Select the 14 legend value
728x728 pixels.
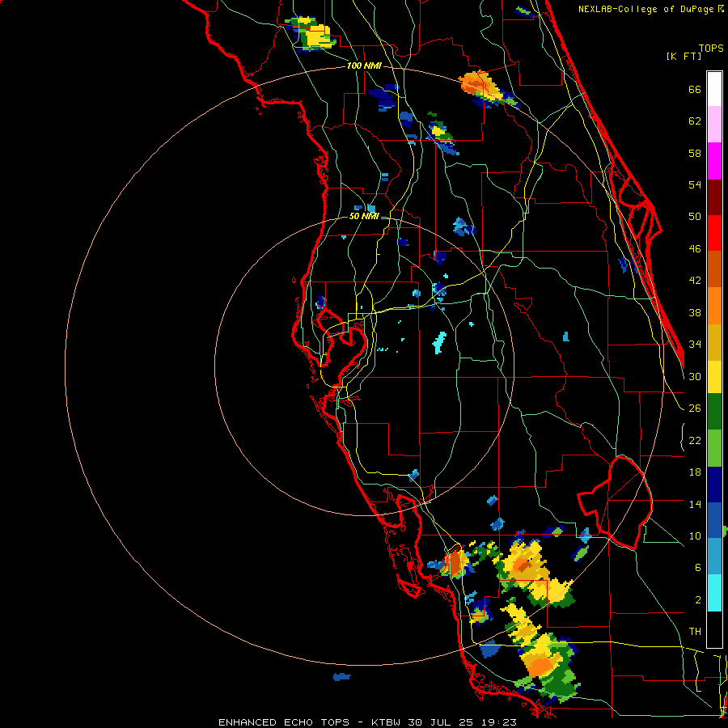695,504
